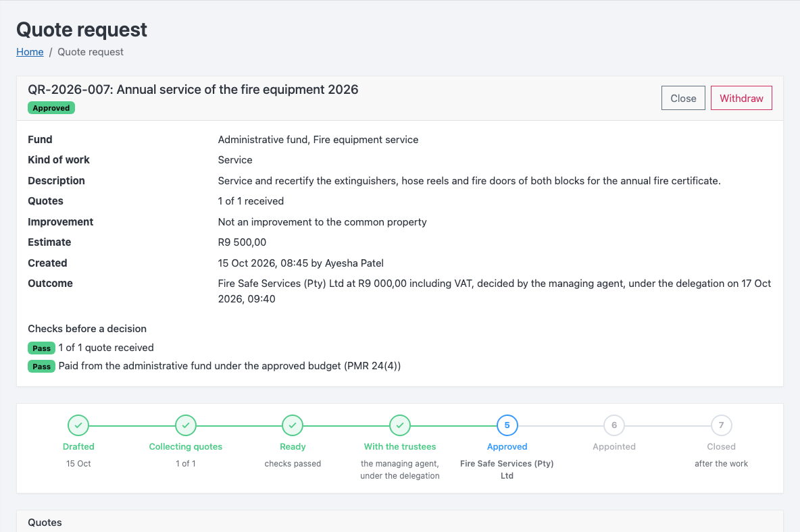Click the created value '15 Oct 2026, 08:45 by Ayesha Patel'
800x532 pixels.
click(x=301, y=263)
